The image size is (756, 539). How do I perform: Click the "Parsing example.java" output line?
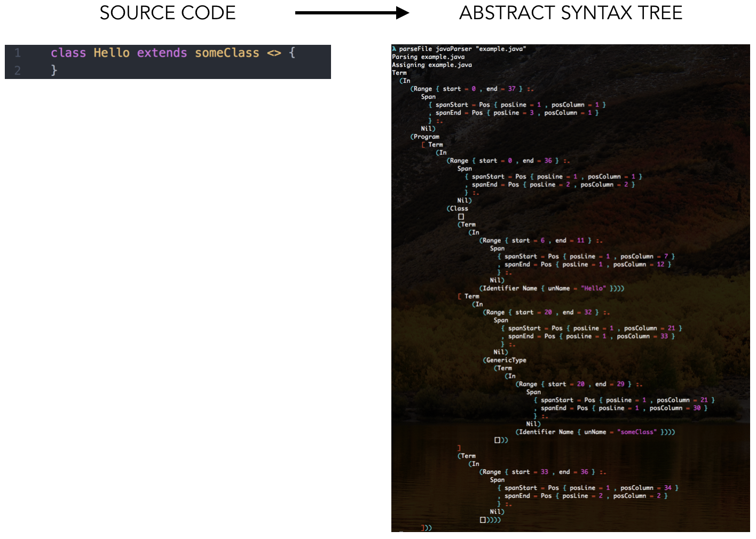[428, 57]
